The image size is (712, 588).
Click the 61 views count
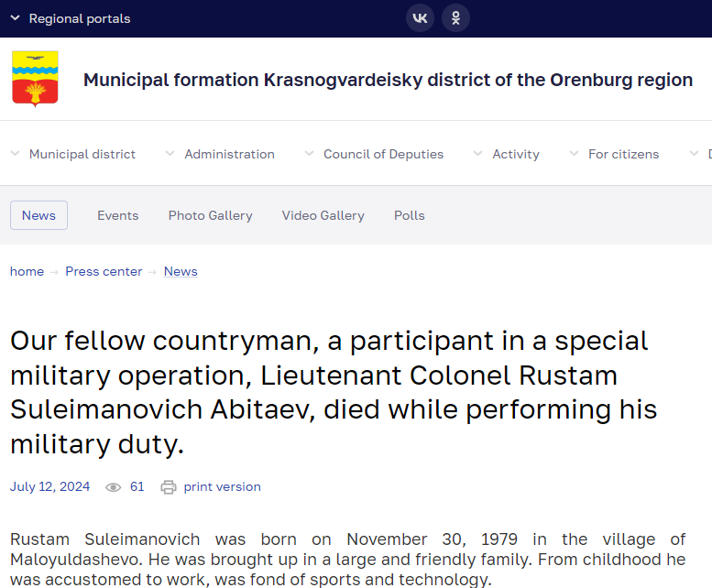[x=137, y=487]
